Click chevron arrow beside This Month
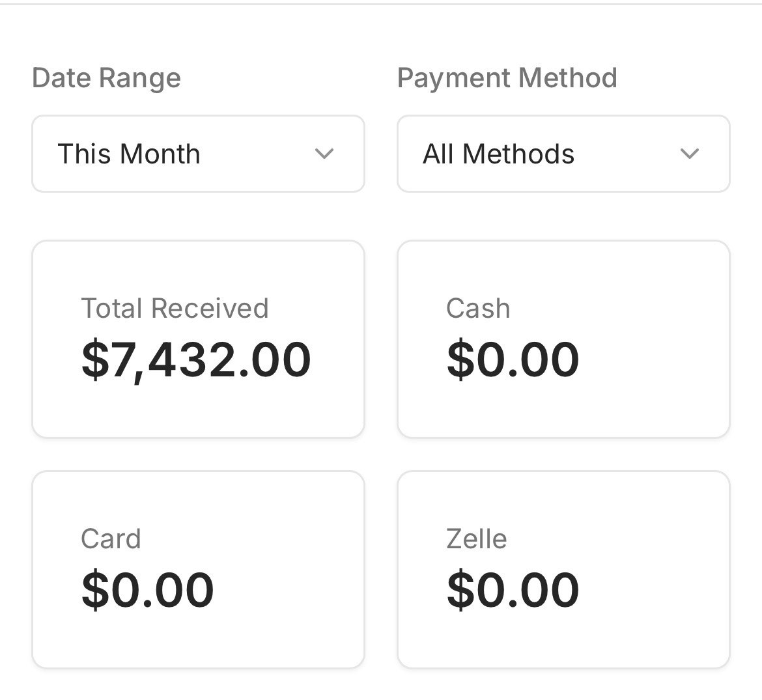This screenshot has width=762, height=700. (x=324, y=154)
